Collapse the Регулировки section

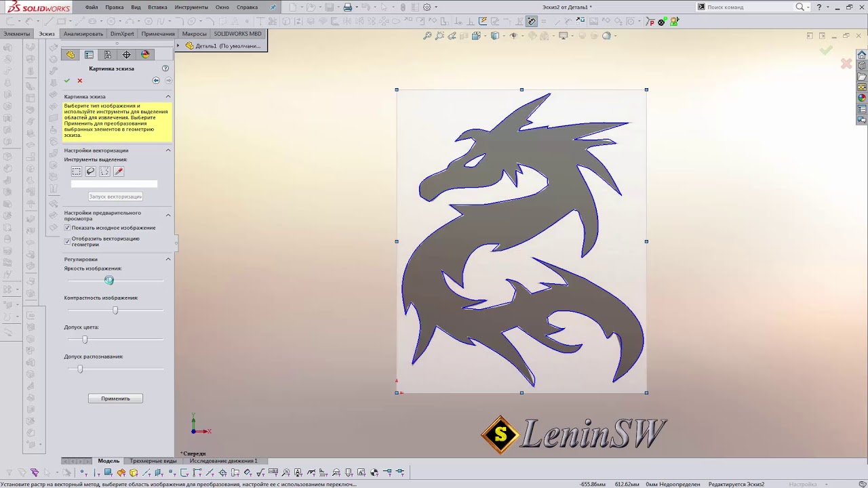pos(168,259)
